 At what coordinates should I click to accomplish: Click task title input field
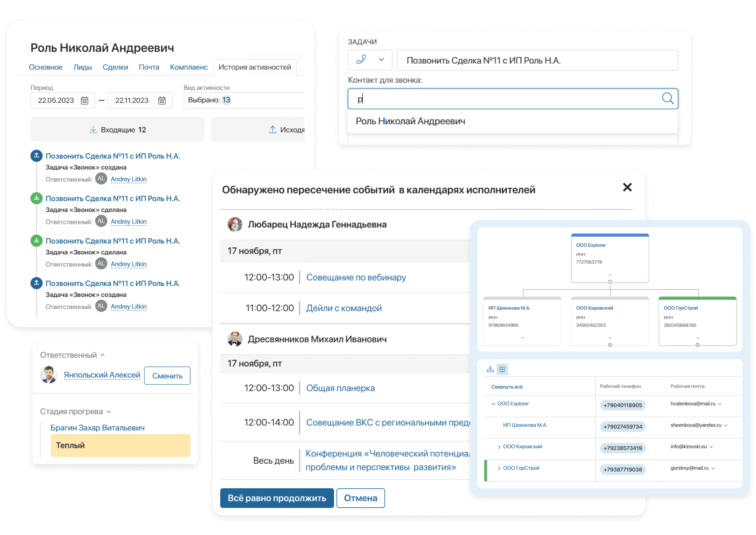(x=537, y=60)
